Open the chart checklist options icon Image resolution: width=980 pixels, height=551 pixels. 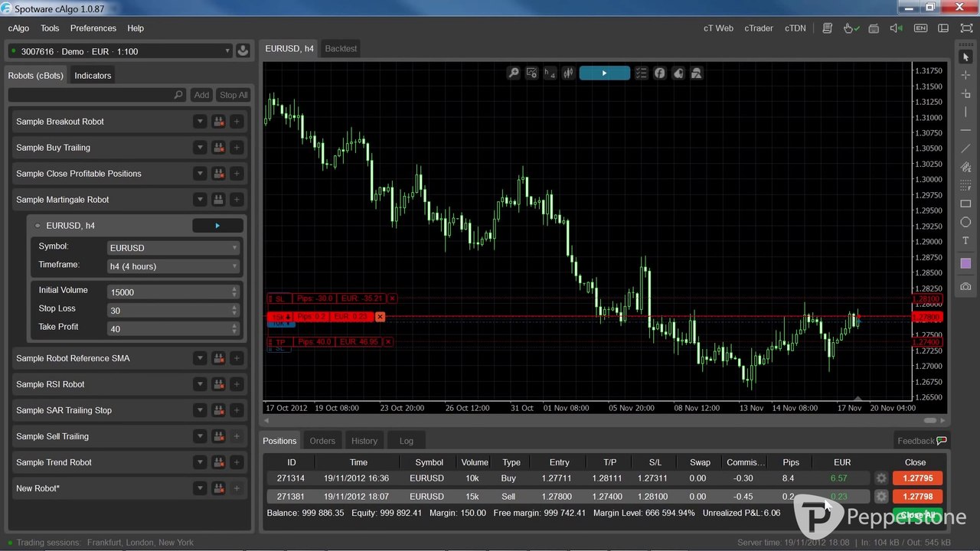641,73
